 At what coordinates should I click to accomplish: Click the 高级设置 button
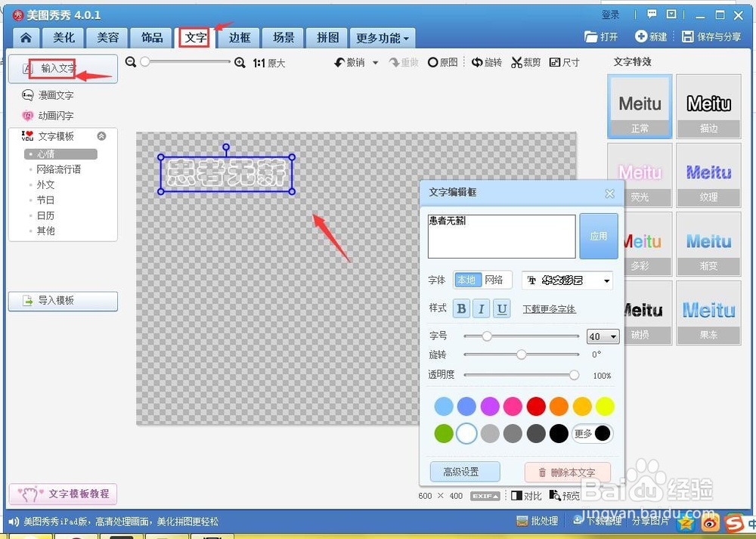tap(465, 472)
